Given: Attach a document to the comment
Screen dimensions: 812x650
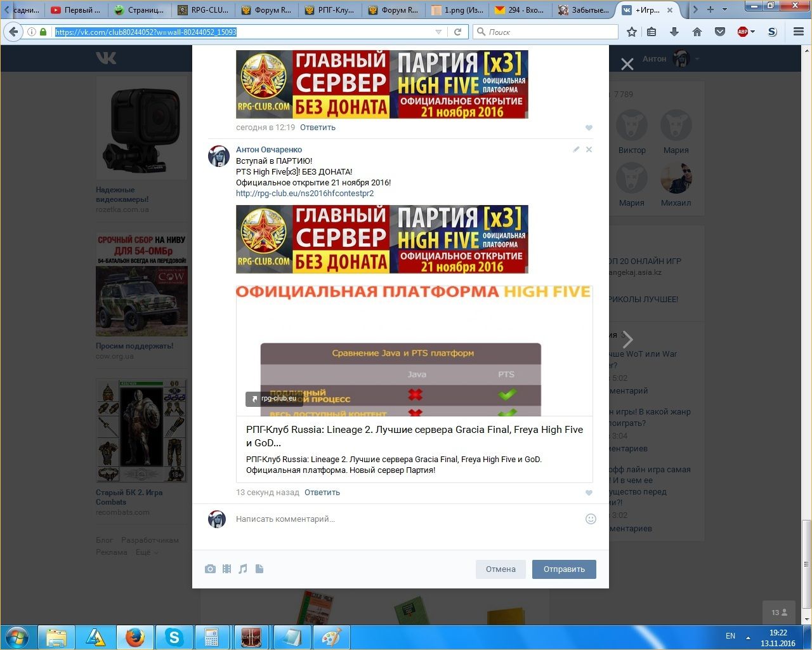Looking at the screenshot, I should pos(259,569).
